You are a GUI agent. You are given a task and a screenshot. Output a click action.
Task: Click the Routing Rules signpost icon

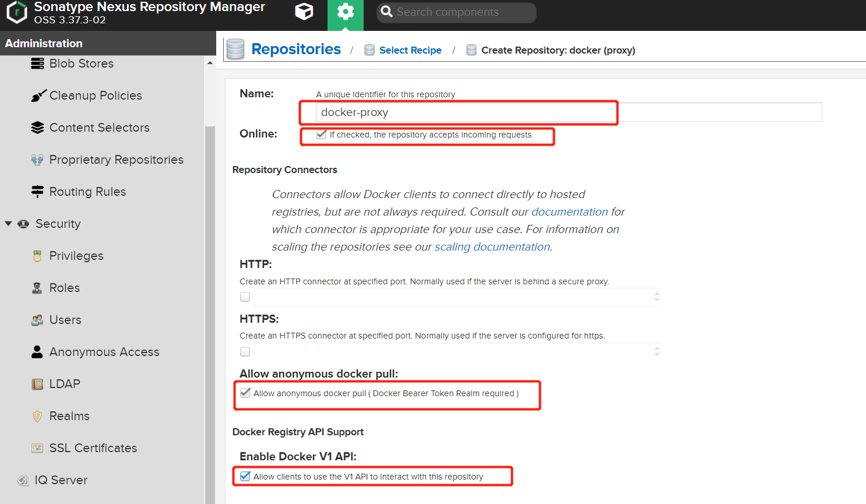coord(37,192)
